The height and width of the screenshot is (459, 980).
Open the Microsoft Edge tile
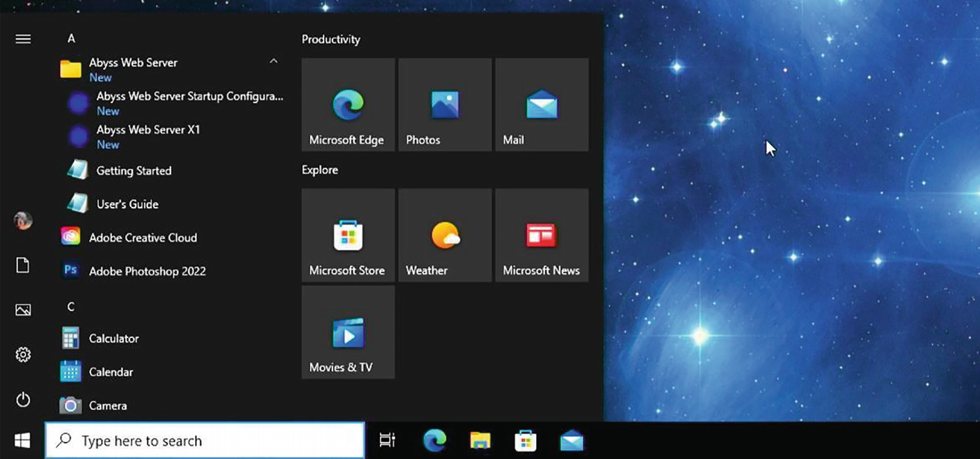(x=348, y=105)
